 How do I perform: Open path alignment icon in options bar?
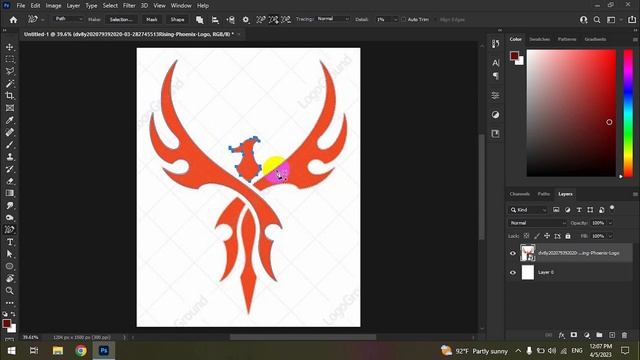[x=215, y=20]
